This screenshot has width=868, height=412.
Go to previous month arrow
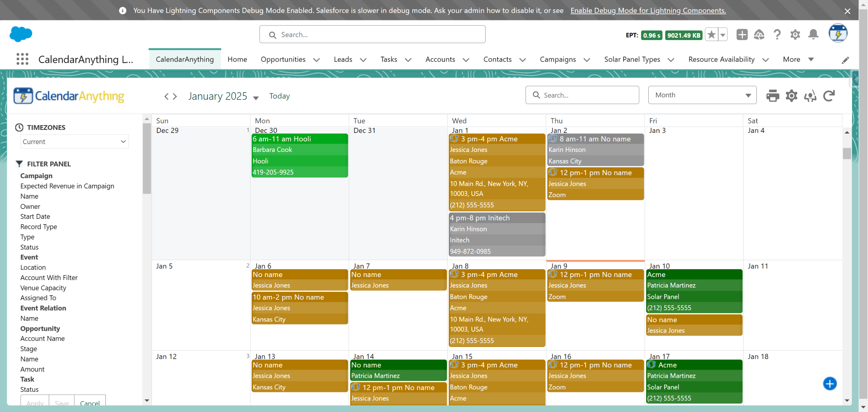[x=166, y=96]
